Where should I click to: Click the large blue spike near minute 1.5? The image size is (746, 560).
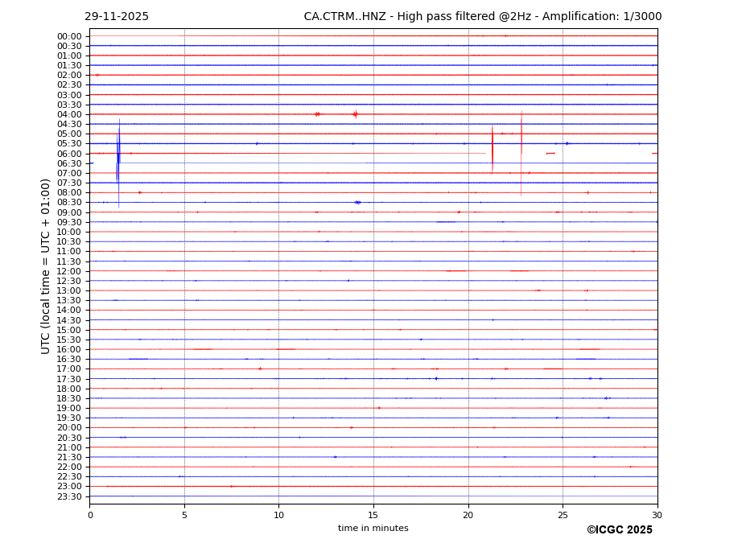pyautogui.click(x=118, y=157)
